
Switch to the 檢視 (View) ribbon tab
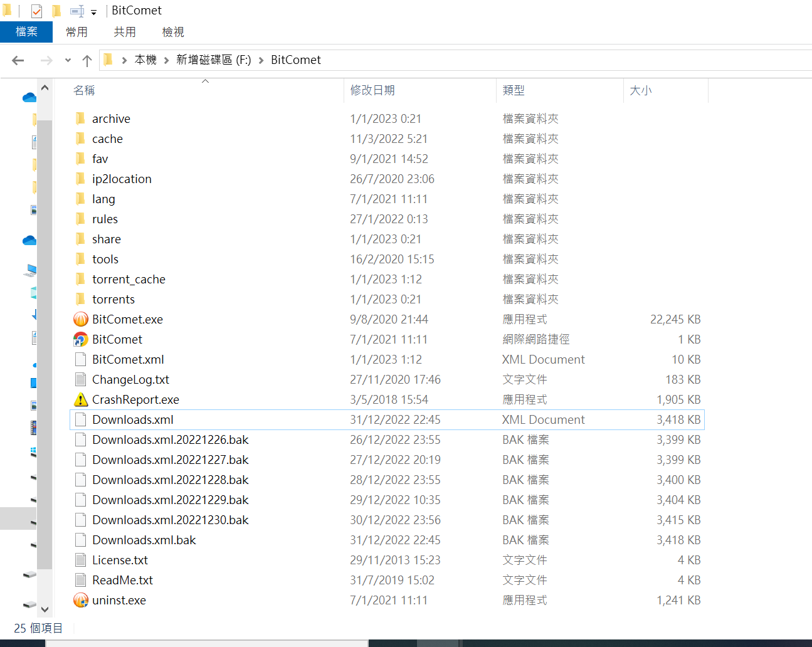(x=172, y=32)
